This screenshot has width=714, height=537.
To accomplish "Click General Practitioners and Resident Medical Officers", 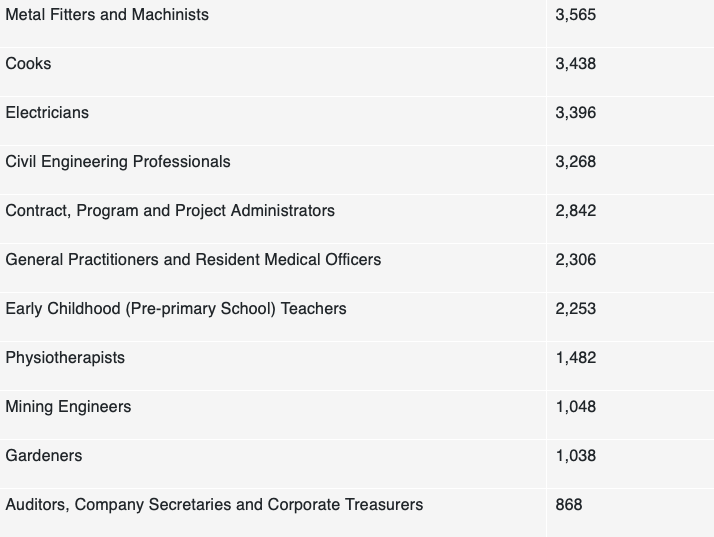I will click(193, 260).
